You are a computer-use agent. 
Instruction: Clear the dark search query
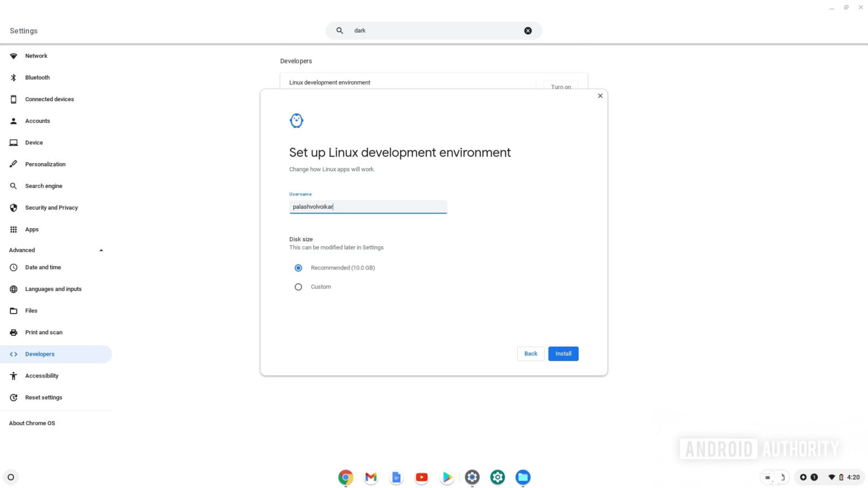tap(527, 30)
